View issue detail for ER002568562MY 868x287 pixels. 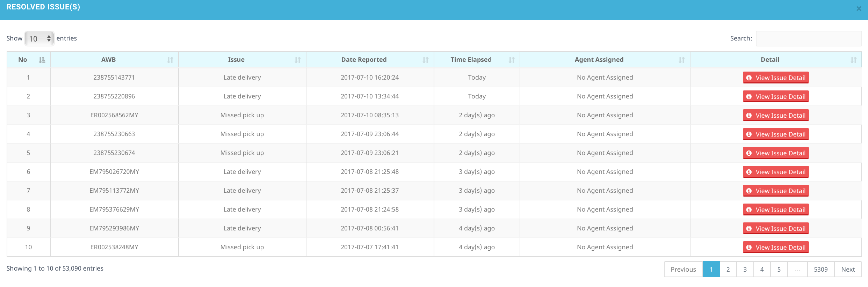coord(776,115)
